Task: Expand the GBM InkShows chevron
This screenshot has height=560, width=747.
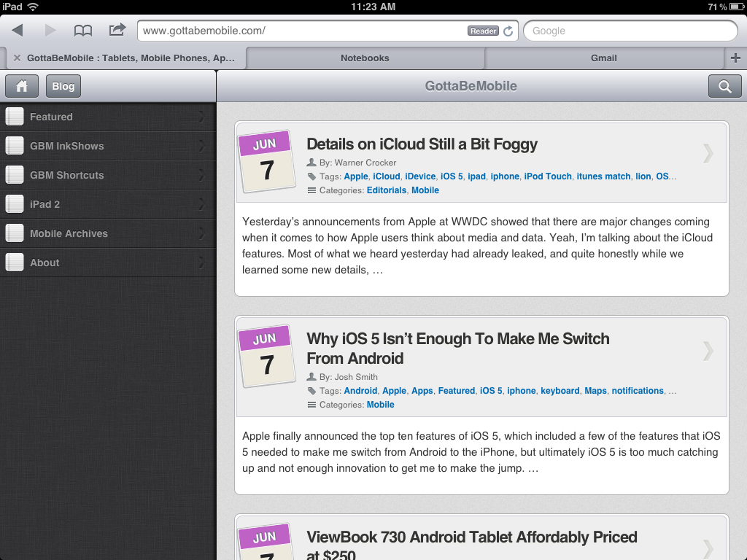Action: tap(201, 146)
